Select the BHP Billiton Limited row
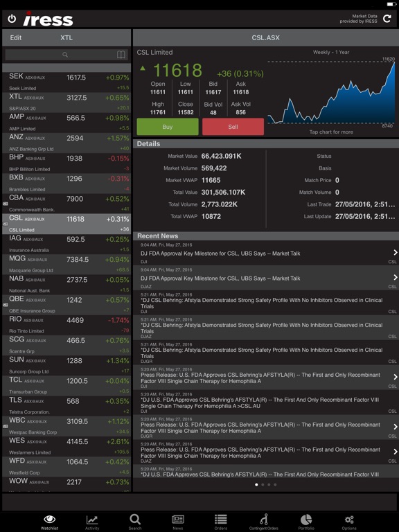The width and height of the screenshot is (399, 532). (66, 163)
